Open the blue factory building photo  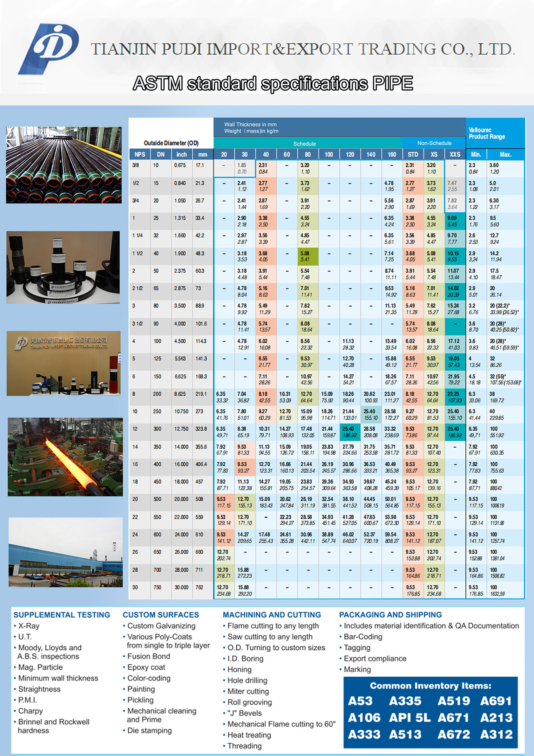66,552
